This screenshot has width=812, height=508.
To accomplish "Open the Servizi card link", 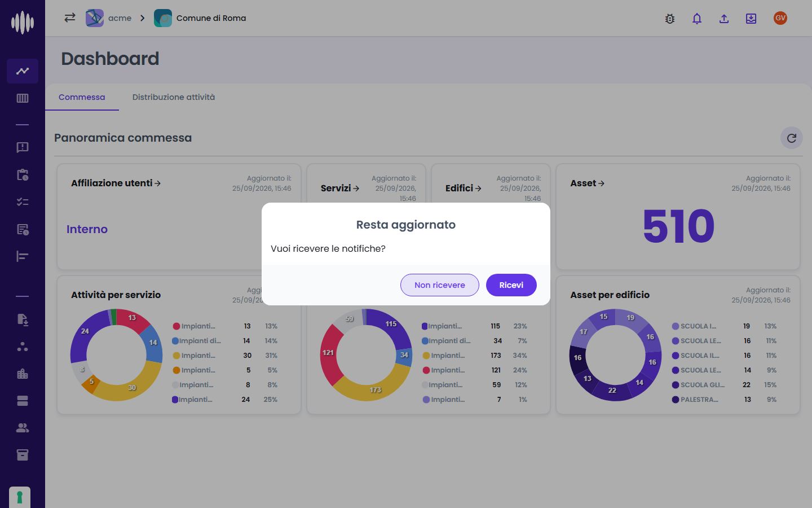I will point(340,188).
